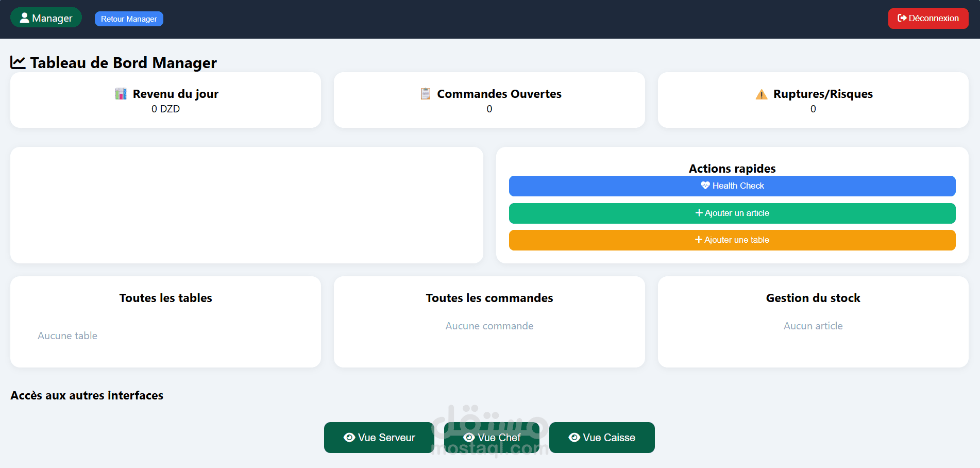Click the plus icon on Ajouter un article

(699, 213)
